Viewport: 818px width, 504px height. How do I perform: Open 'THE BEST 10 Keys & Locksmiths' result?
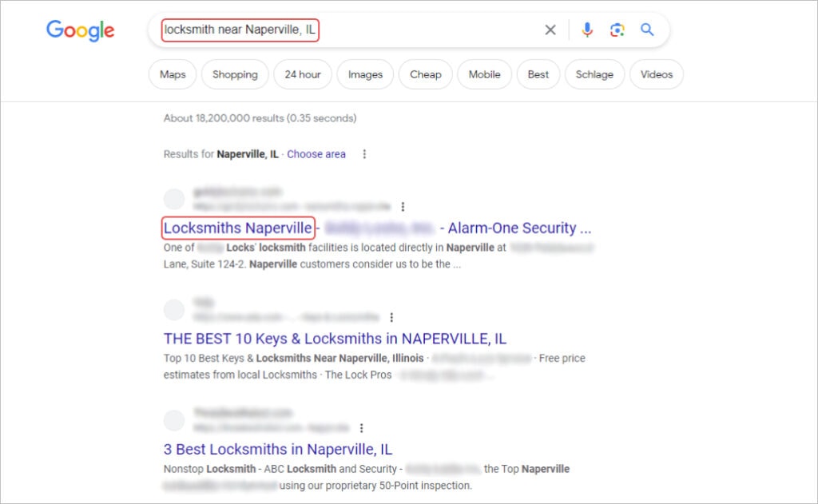click(x=336, y=339)
